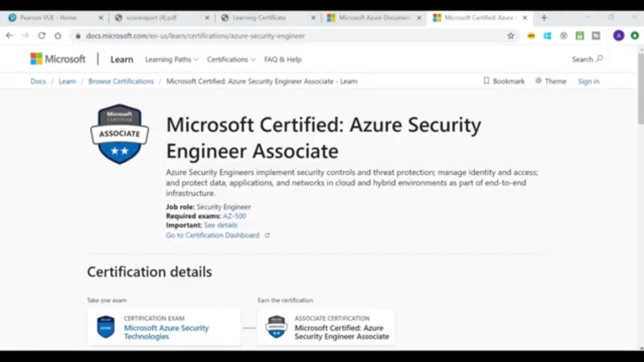644x362 pixels.
Task: Click the grey circular extension icon
Action: (563, 36)
